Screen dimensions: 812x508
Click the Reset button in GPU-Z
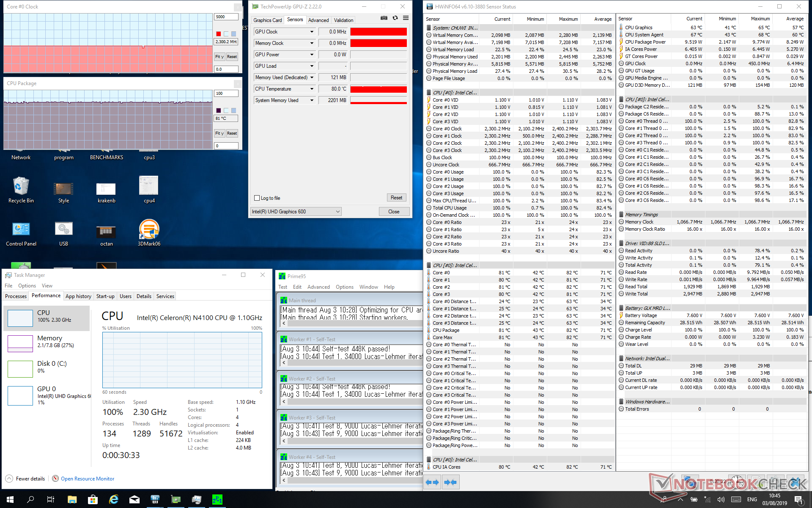396,198
